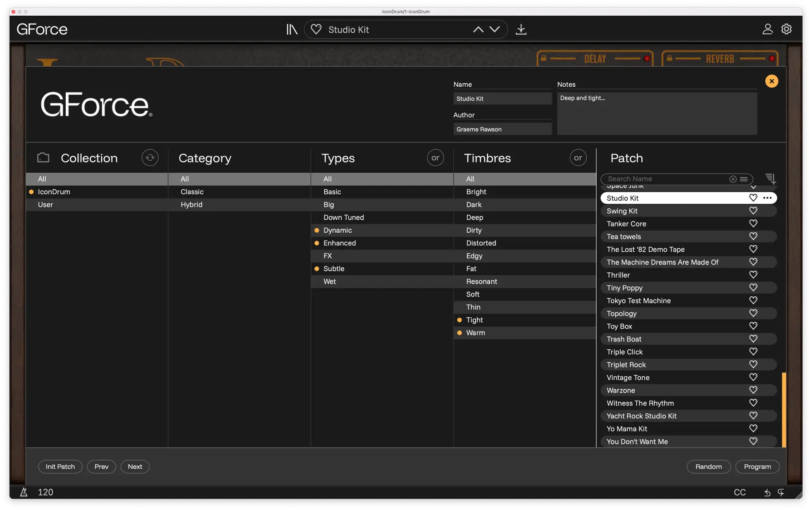Image resolution: width=812 pixels, height=510 pixels.
Task: Go to next patch with down arrow
Action: point(495,29)
